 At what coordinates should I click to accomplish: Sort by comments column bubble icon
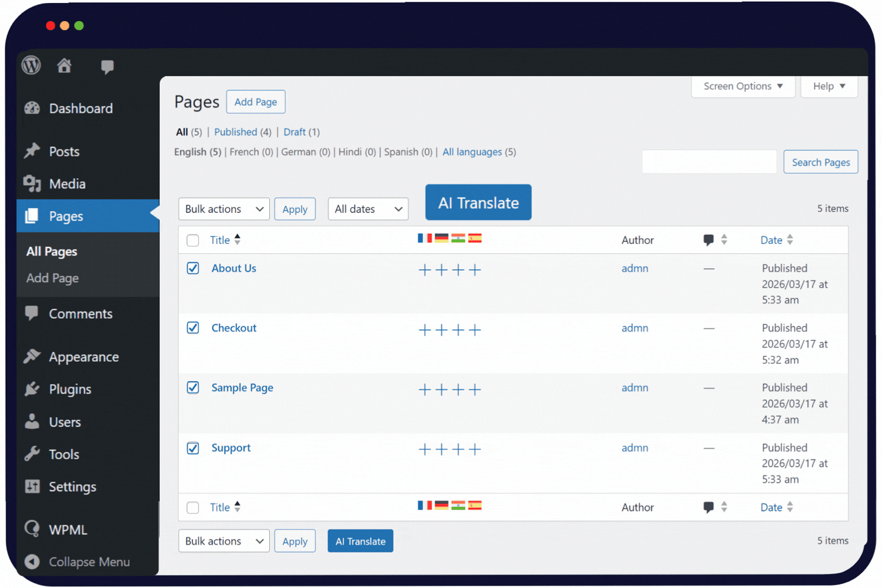(x=709, y=240)
